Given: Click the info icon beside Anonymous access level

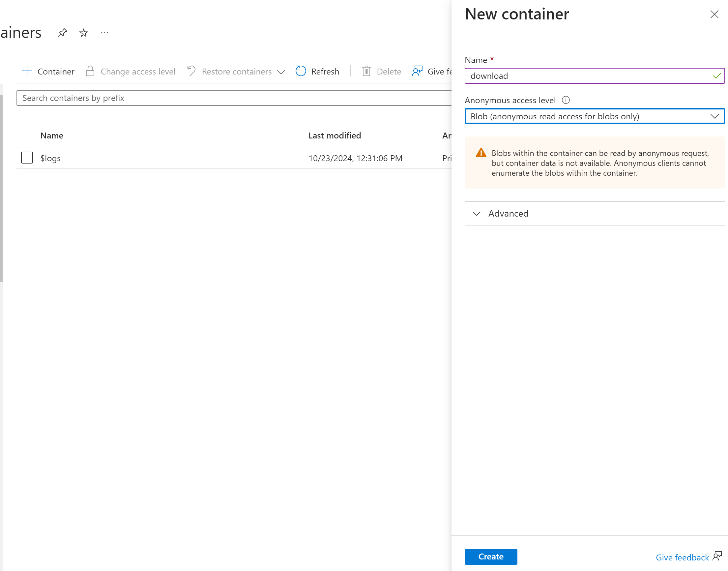Looking at the screenshot, I should (x=565, y=100).
